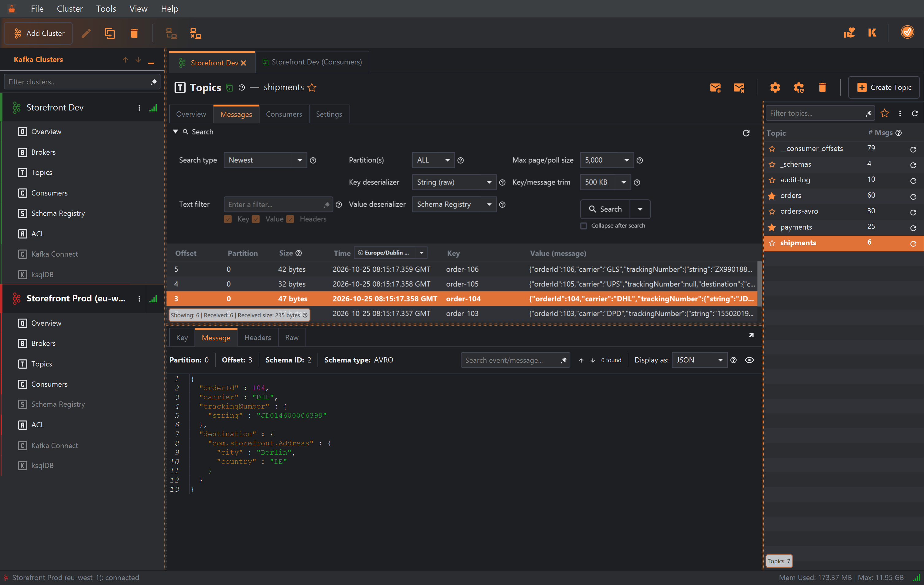Image resolution: width=924 pixels, height=585 pixels.
Task: Open the Key deserializer dropdown
Action: (x=454, y=182)
